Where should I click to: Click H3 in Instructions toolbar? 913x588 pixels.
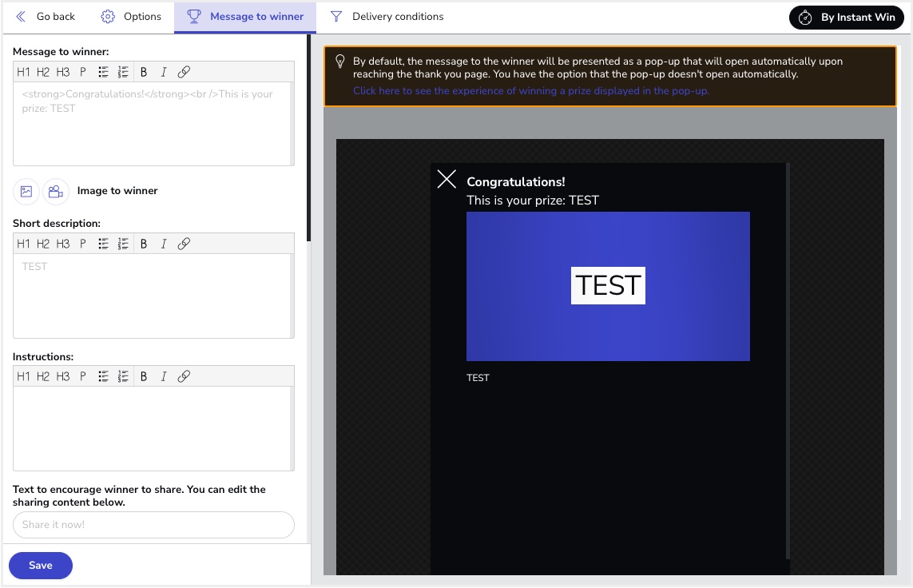[63, 376]
